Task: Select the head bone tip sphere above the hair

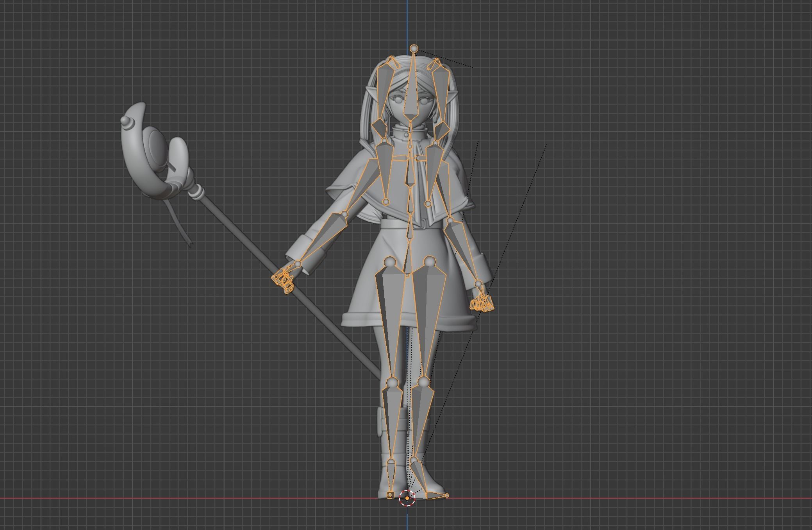Action: pyautogui.click(x=414, y=48)
